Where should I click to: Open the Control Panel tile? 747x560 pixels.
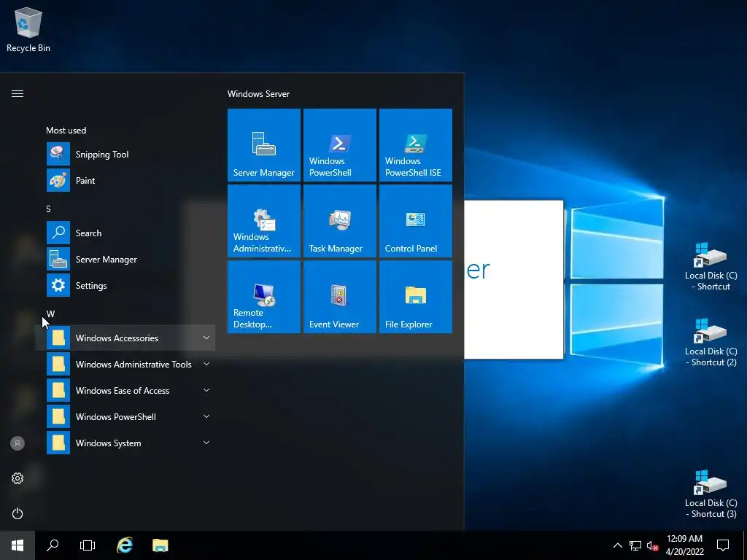[x=415, y=221]
